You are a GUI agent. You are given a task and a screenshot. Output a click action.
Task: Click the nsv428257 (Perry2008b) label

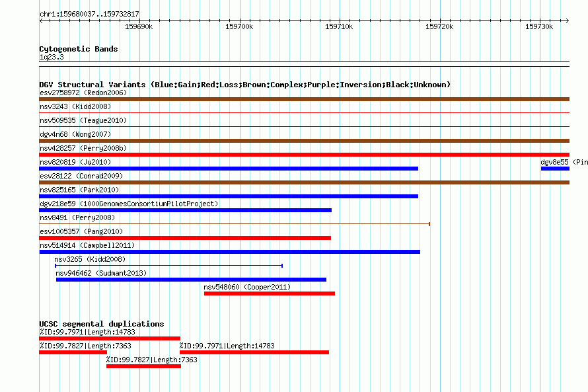pyautogui.click(x=83, y=148)
